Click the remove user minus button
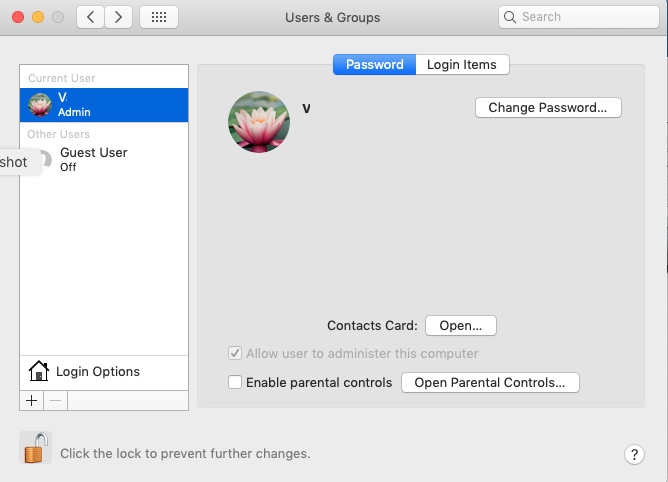This screenshot has height=482, width=668. point(55,400)
